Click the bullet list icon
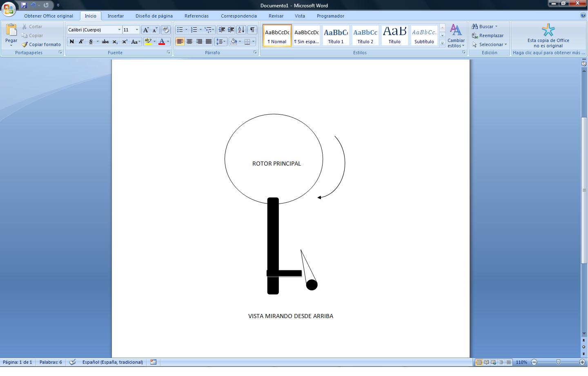 [180, 30]
